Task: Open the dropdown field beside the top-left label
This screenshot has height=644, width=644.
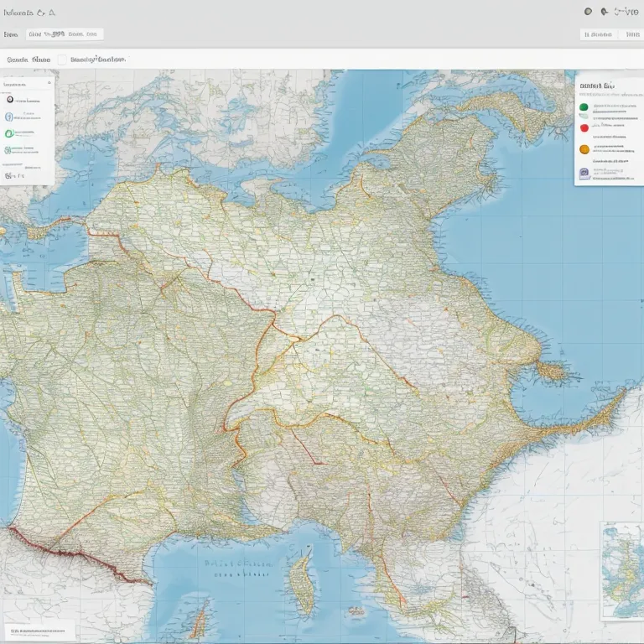Action: (x=65, y=34)
